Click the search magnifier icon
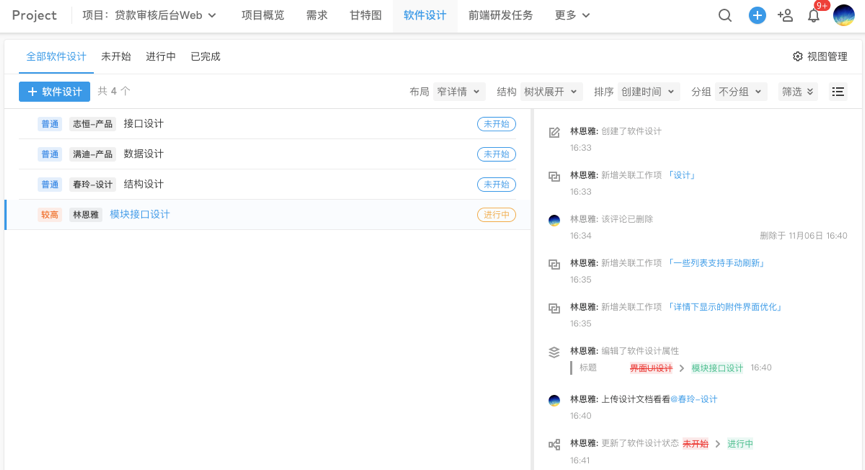 click(x=725, y=15)
